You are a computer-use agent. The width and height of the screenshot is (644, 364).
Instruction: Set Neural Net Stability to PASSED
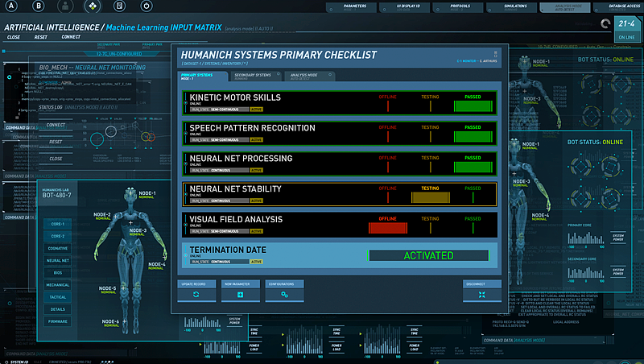tap(473, 194)
